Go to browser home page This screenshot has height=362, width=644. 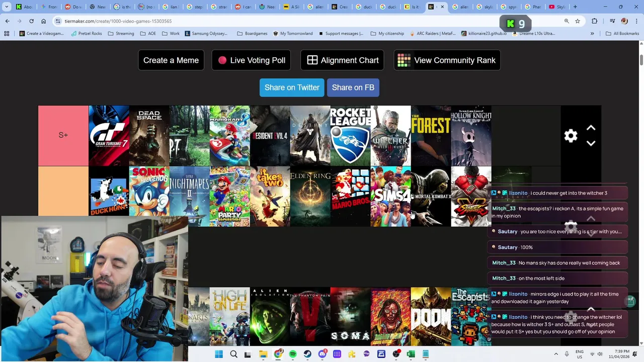coord(43,21)
